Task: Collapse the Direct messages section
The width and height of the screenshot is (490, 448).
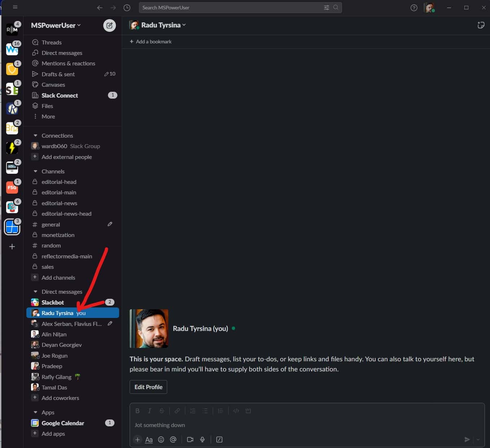Action: [35, 292]
